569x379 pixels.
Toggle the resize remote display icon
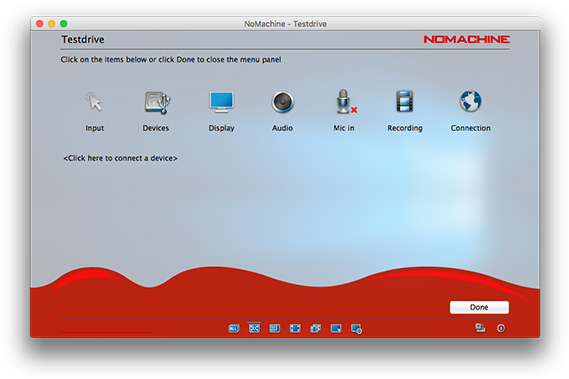tap(336, 328)
